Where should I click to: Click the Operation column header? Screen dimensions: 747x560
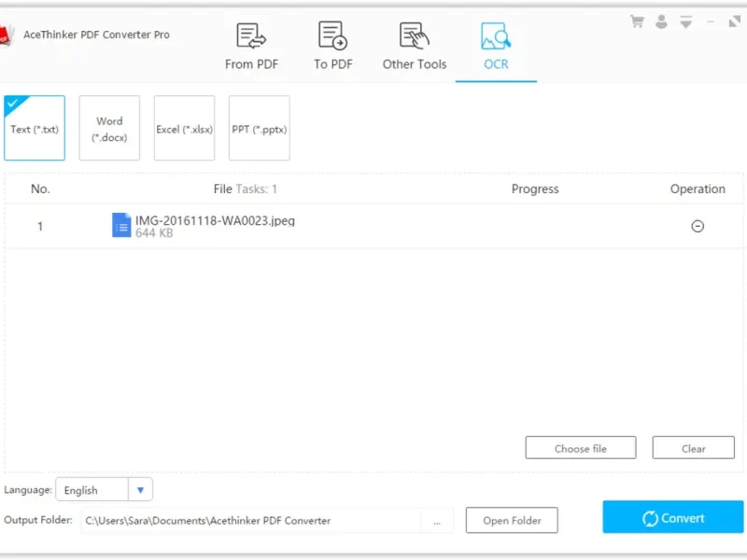point(698,189)
